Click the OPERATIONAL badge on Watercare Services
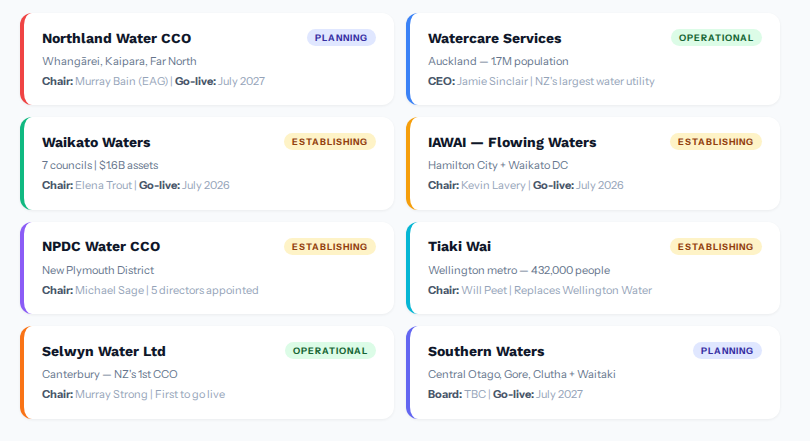This screenshot has height=441, width=810. pos(716,38)
